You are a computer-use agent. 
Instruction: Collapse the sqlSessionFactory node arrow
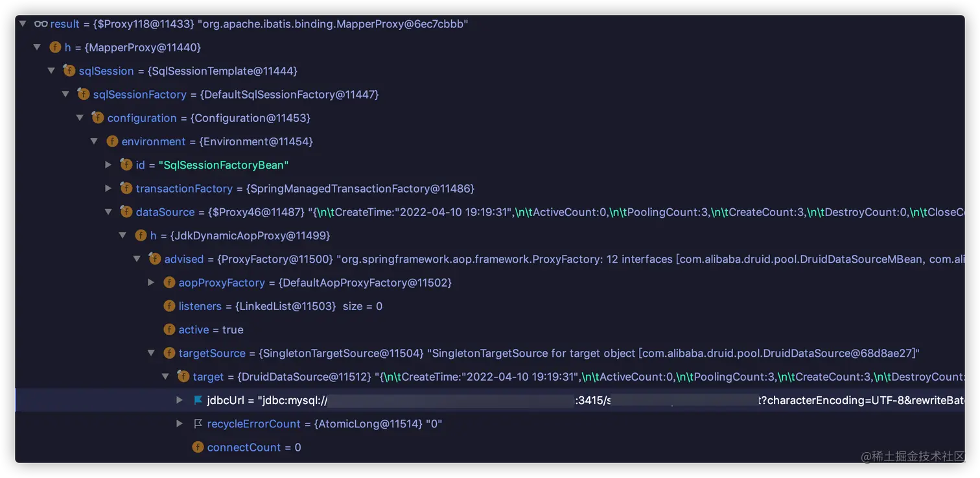(x=65, y=95)
